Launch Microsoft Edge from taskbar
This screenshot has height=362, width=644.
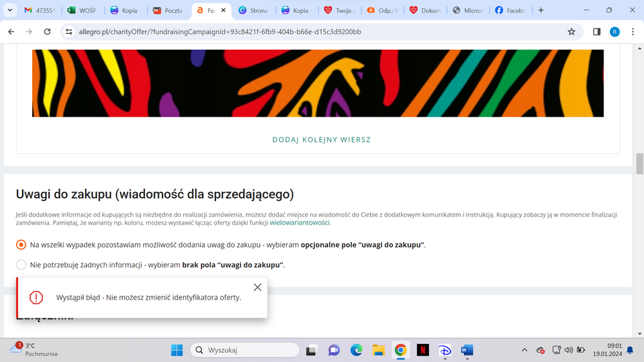click(x=356, y=350)
